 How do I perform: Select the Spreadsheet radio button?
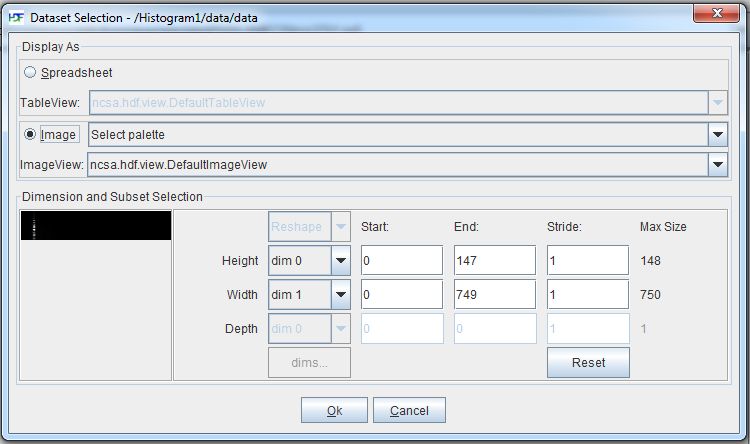[x=30, y=73]
